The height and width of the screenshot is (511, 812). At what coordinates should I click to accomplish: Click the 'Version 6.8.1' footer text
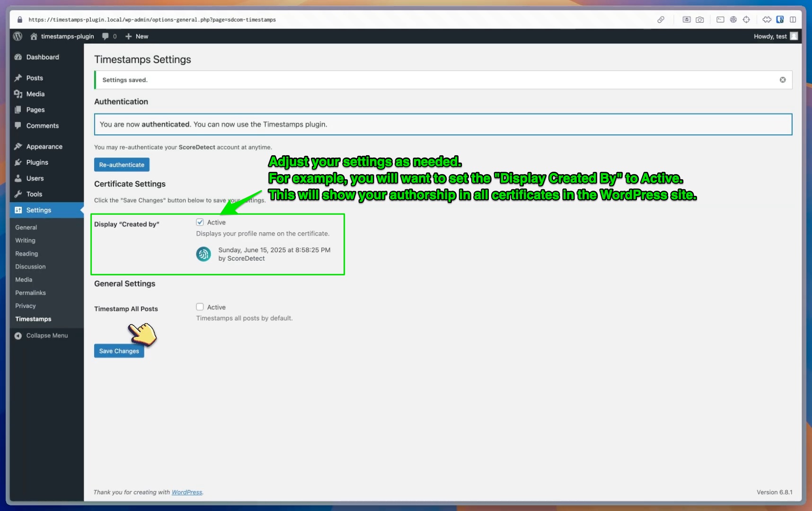click(x=774, y=492)
